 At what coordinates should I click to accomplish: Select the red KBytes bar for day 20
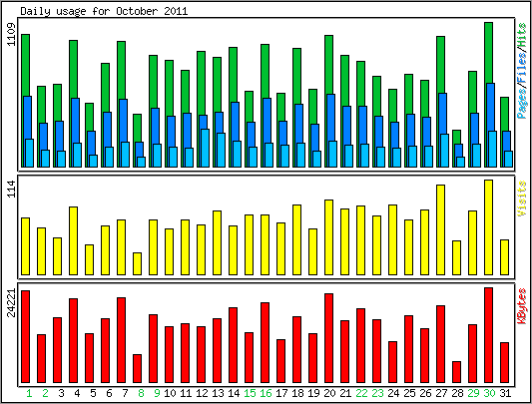[328, 338]
